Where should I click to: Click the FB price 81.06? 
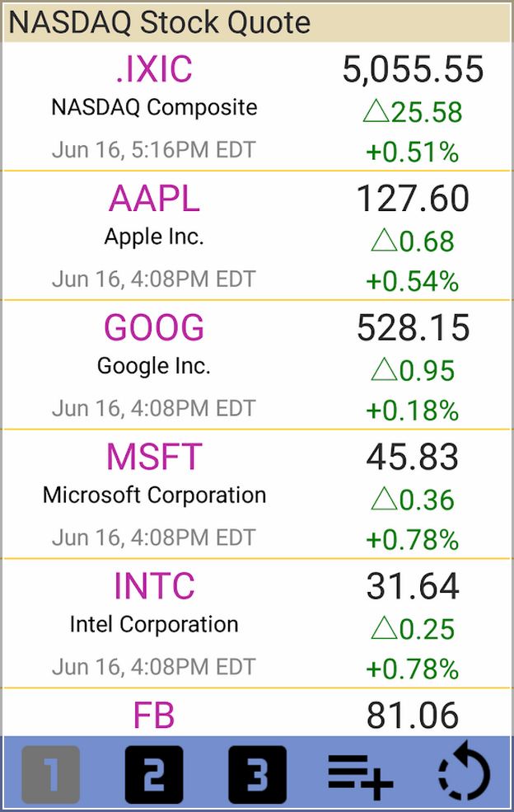[x=413, y=716]
